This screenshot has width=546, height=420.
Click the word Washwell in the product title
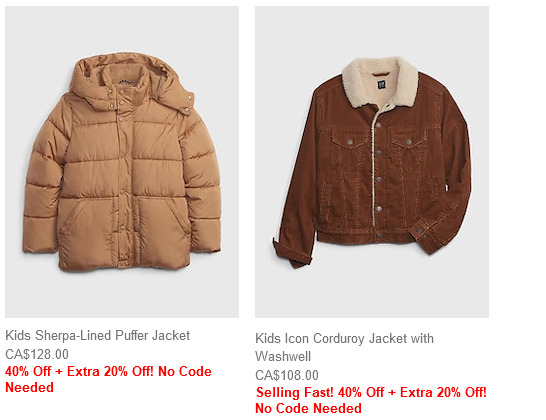tap(283, 357)
